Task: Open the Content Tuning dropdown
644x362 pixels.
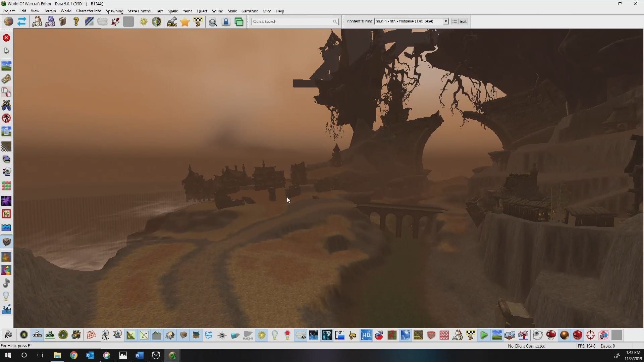Action: [446, 21]
